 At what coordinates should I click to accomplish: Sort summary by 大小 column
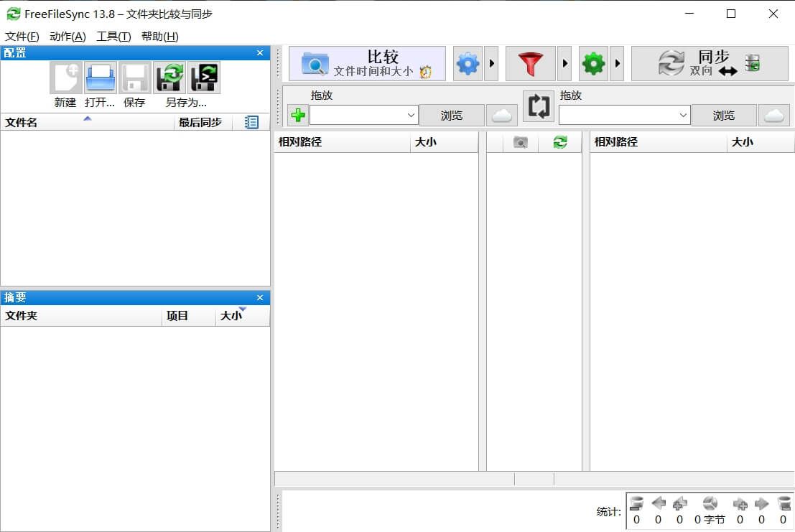point(242,316)
